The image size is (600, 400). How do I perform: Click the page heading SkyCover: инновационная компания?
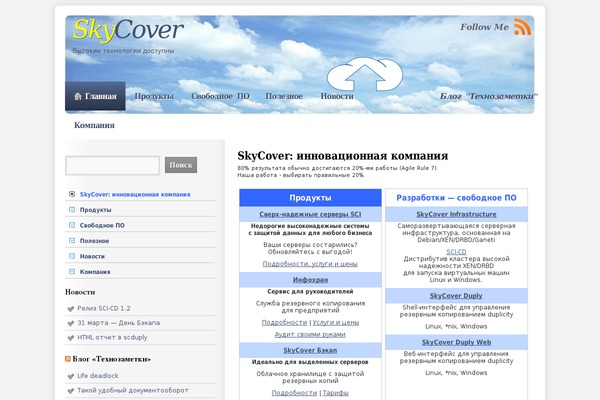pyautogui.click(x=342, y=156)
